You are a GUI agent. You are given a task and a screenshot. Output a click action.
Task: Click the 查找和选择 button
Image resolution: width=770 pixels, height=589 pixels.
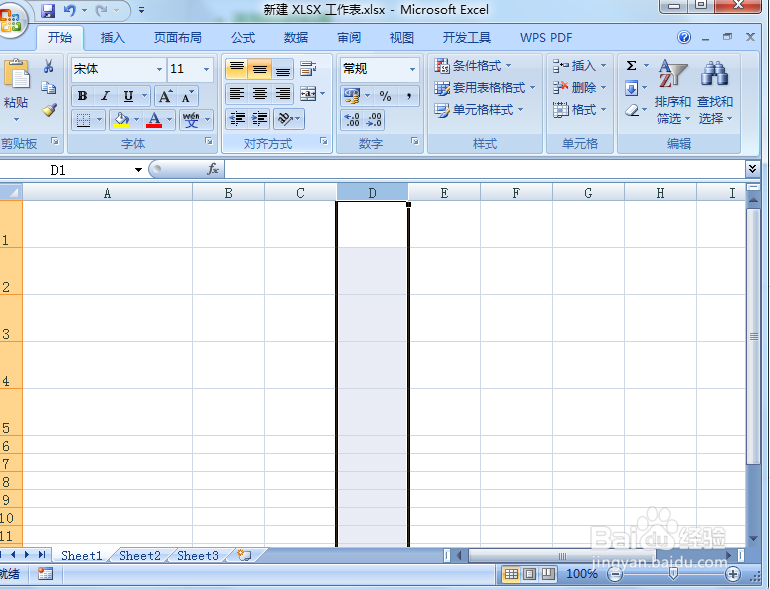click(715, 91)
